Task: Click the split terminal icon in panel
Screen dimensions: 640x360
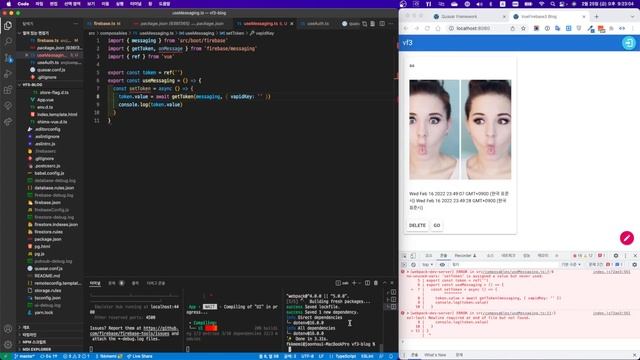Action: (367, 283)
